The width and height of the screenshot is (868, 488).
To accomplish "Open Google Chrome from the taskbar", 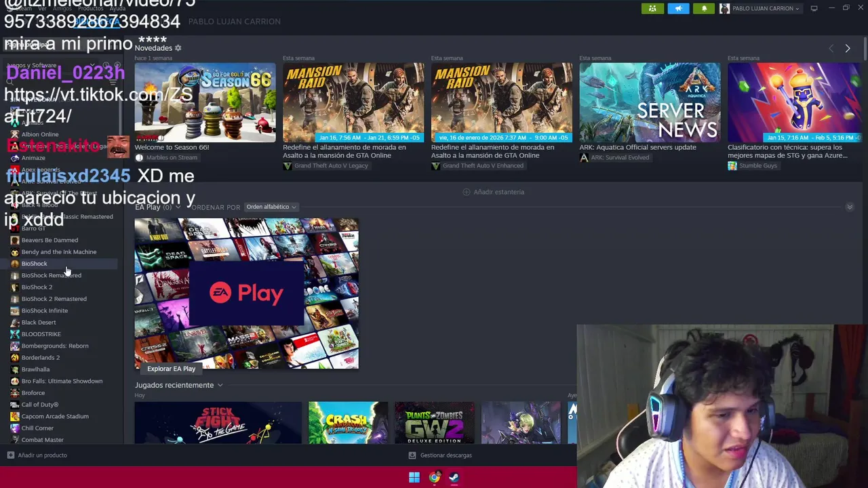I will (434, 477).
